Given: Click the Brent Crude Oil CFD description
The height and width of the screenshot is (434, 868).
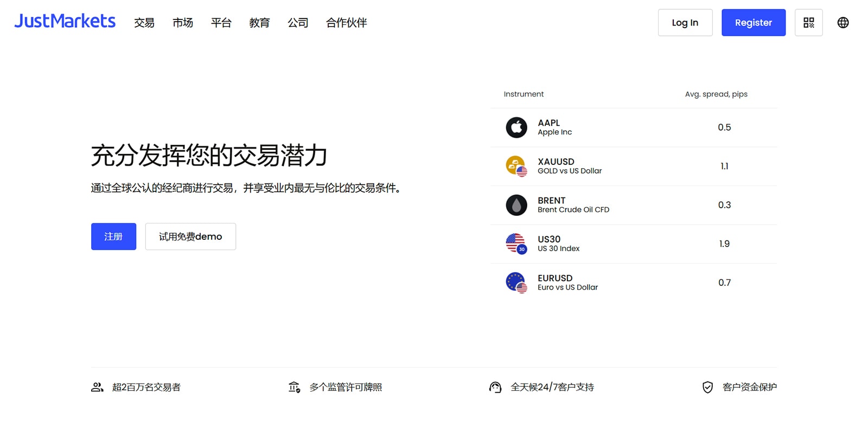Looking at the screenshot, I should 573,210.
